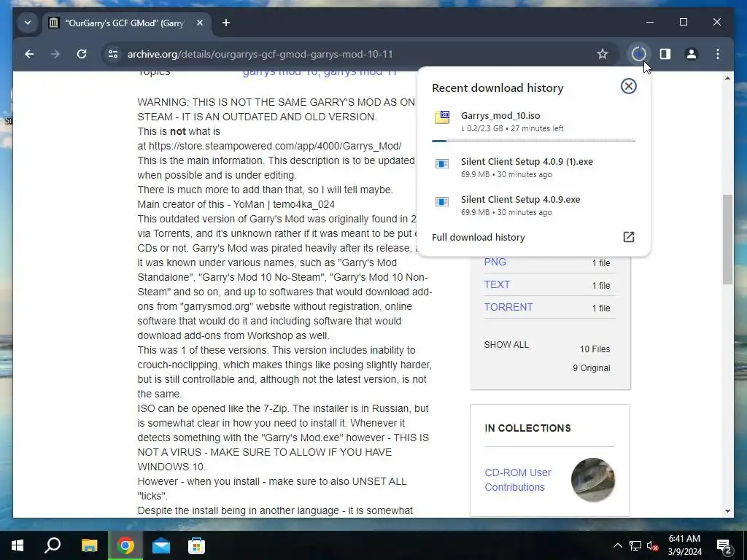This screenshot has height=560, width=747.
Task: Click the 1 file count beside PNG
Action: click(x=601, y=262)
